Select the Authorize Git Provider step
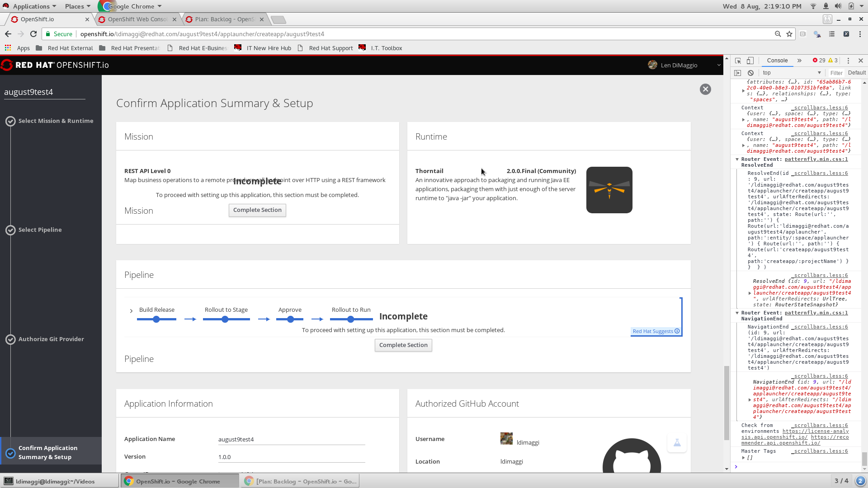The image size is (868, 488). coord(51,339)
